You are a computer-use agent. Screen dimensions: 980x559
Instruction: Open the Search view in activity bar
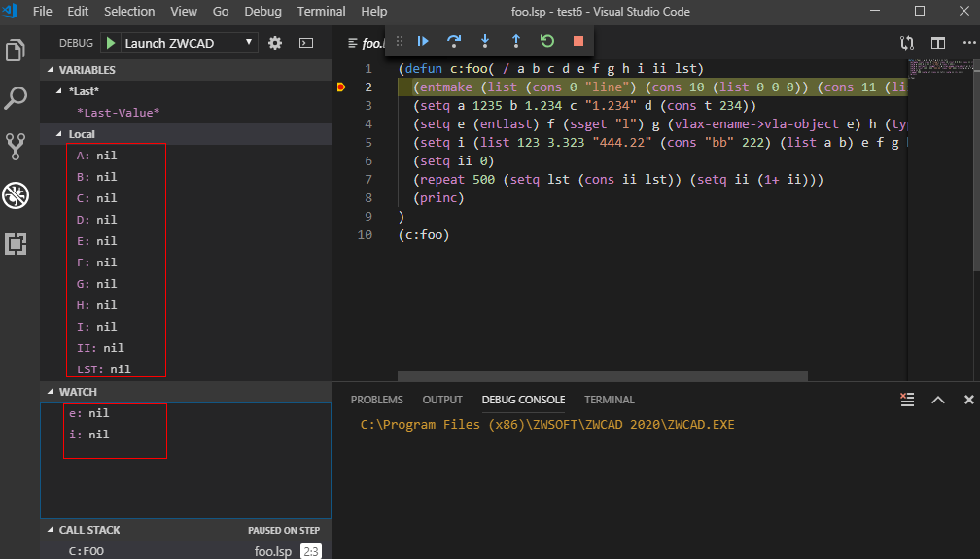(15, 98)
